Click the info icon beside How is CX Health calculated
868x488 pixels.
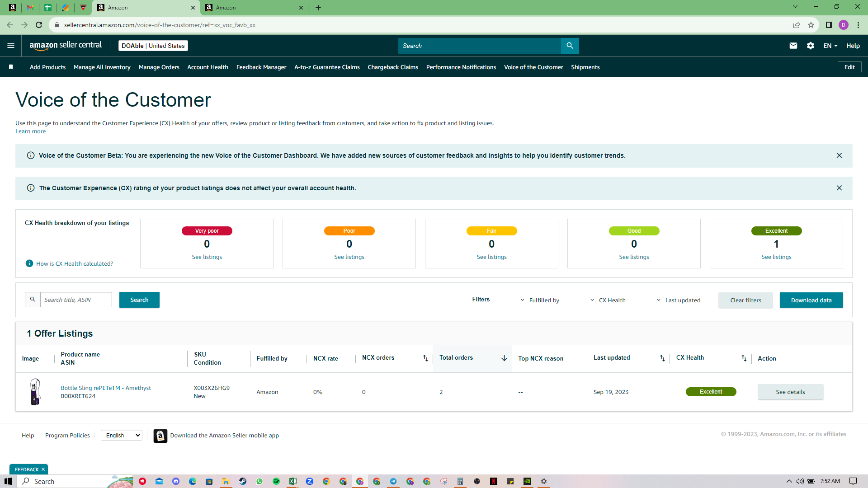(x=29, y=263)
